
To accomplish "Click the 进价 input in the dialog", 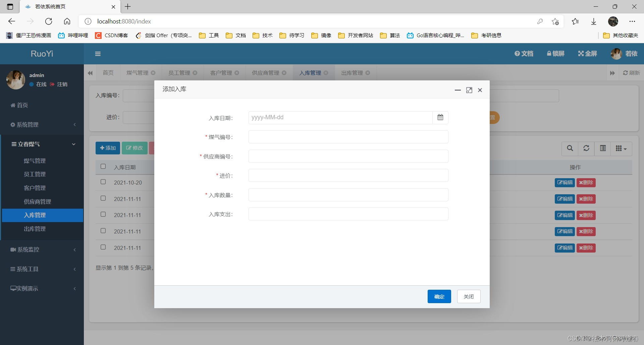I will 348,175.
